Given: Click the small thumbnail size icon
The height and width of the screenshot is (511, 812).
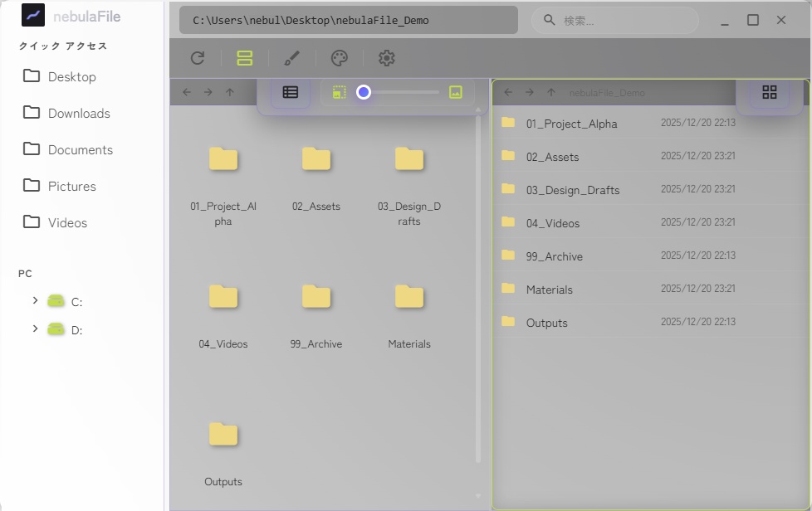Looking at the screenshot, I should [x=340, y=93].
